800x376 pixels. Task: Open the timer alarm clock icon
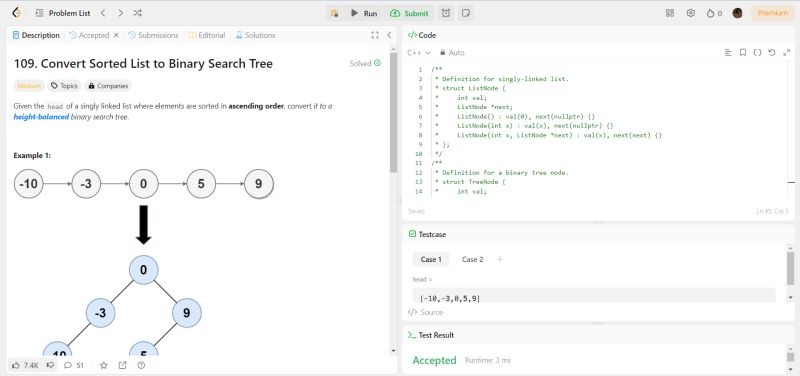tap(446, 13)
